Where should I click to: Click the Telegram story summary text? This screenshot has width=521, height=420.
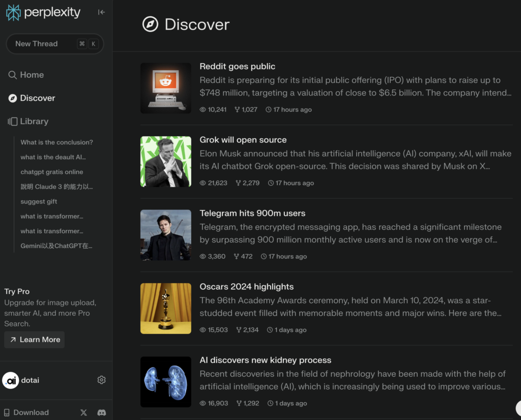pos(351,233)
